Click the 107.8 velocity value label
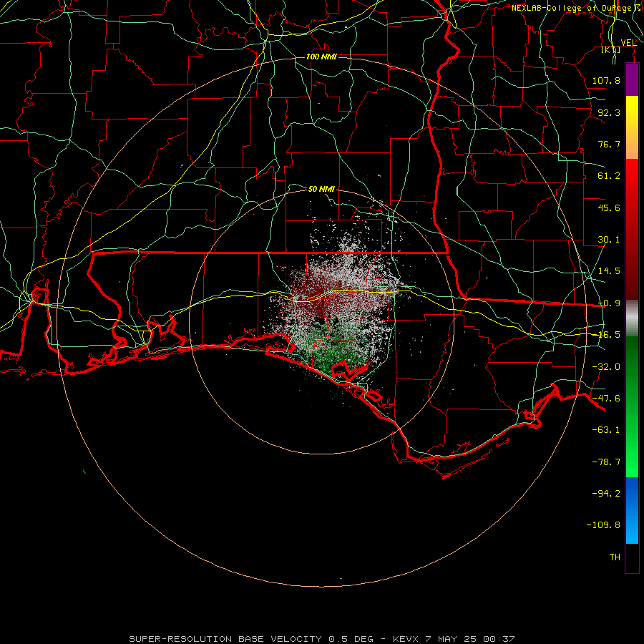The image size is (644, 644). (606, 80)
